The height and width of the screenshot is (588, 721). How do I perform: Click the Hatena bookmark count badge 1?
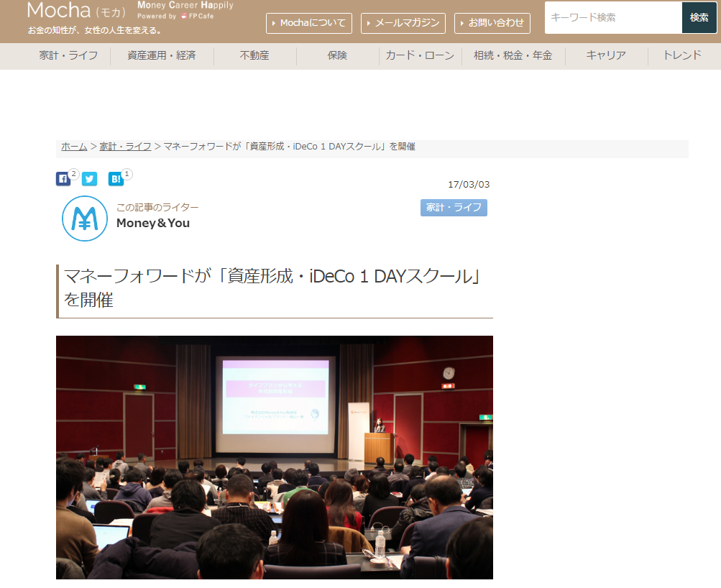click(127, 174)
